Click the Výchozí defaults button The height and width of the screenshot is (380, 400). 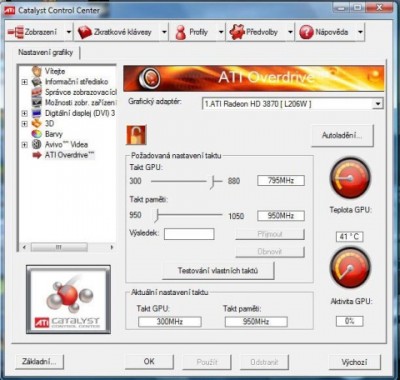pyautogui.click(x=354, y=362)
